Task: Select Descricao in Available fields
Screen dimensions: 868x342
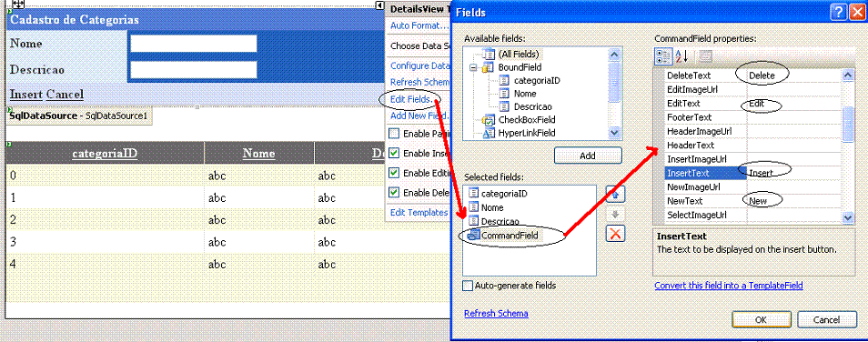Action: [532, 106]
